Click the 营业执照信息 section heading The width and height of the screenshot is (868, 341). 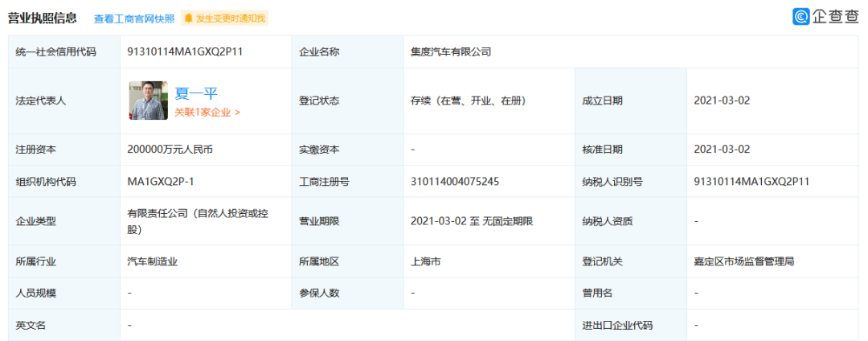(x=42, y=18)
